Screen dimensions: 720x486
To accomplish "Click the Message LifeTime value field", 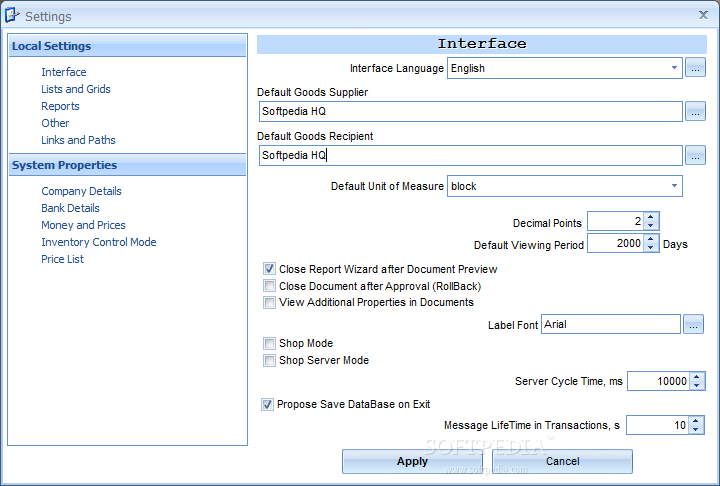I will 658,425.
